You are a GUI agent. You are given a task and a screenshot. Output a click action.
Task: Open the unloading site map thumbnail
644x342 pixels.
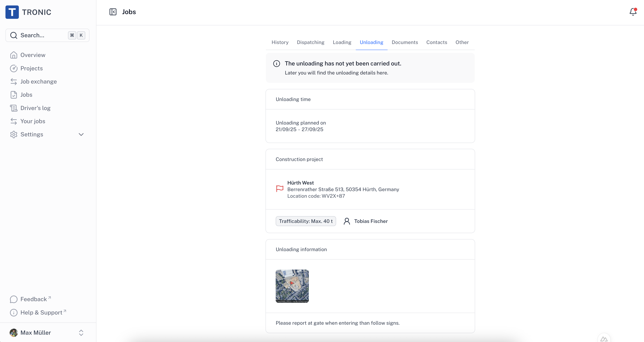tap(292, 286)
